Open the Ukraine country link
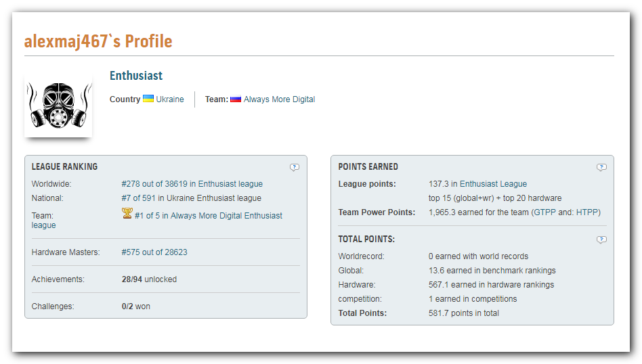The width and height of the screenshot is (642, 364). (x=170, y=99)
